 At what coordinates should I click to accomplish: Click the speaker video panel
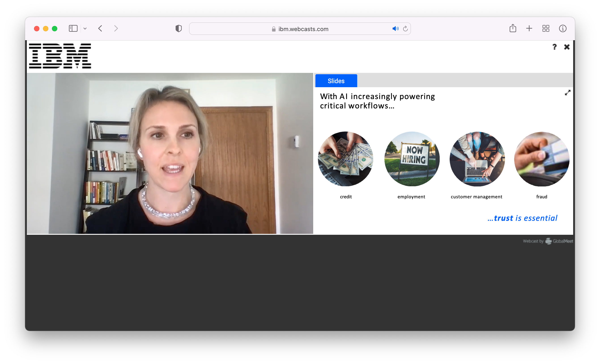tap(170, 153)
